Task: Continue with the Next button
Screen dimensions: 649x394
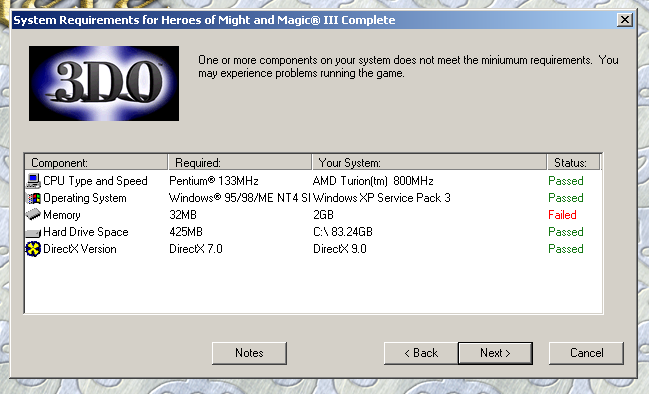Action: pyautogui.click(x=495, y=353)
